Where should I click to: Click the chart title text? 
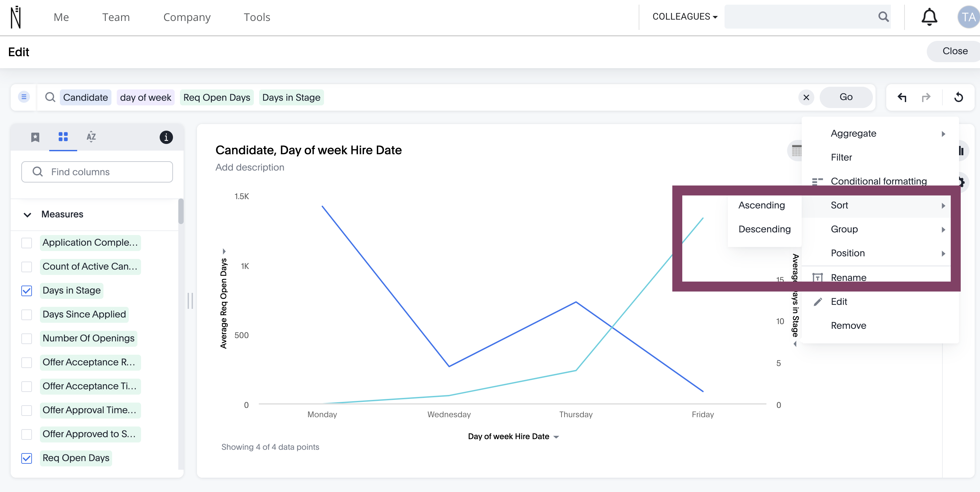pyautogui.click(x=308, y=150)
